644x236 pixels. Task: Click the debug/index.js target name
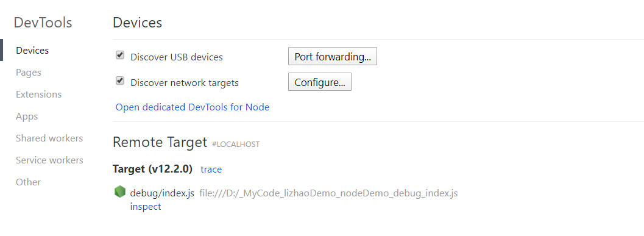162,193
